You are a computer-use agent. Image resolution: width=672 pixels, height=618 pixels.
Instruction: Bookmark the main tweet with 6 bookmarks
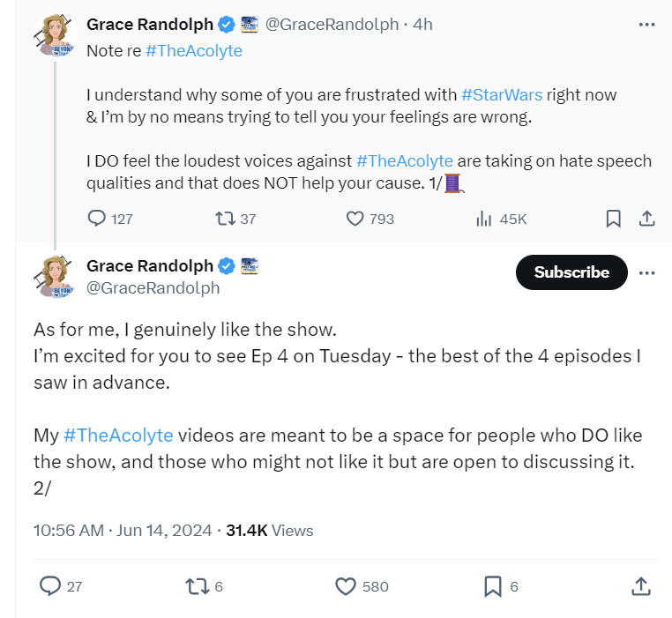click(493, 585)
